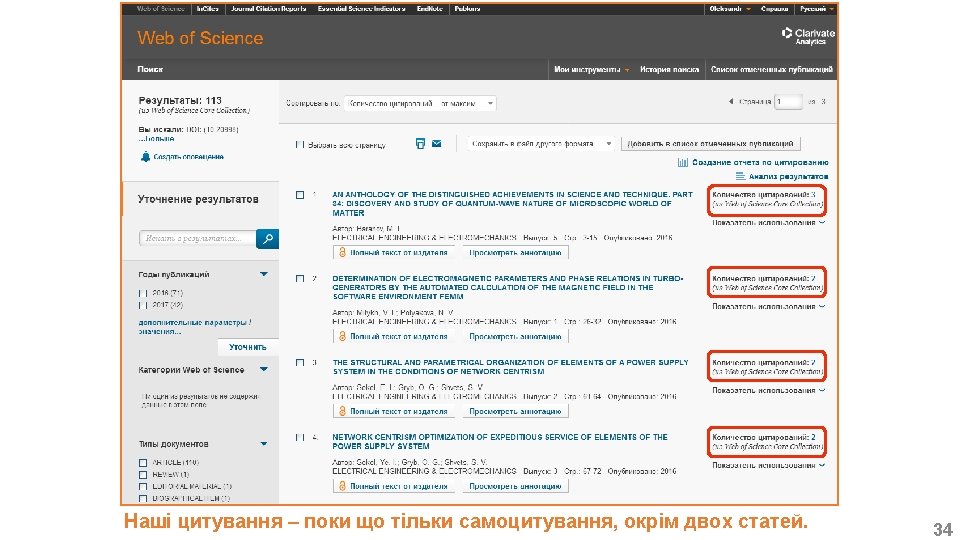Open save to other file format dropdown
The height and width of the screenshot is (540, 960).
[541, 144]
